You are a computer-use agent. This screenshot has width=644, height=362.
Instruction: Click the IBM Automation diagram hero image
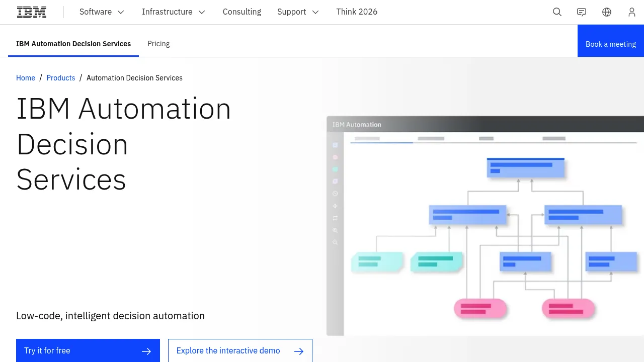[x=485, y=226]
